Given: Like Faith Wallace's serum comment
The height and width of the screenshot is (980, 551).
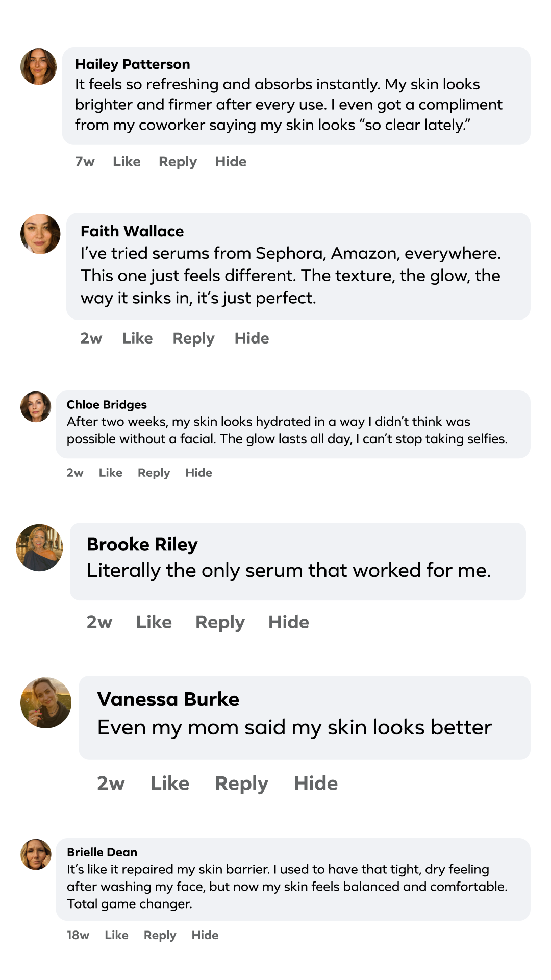Looking at the screenshot, I should (x=137, y=338).
